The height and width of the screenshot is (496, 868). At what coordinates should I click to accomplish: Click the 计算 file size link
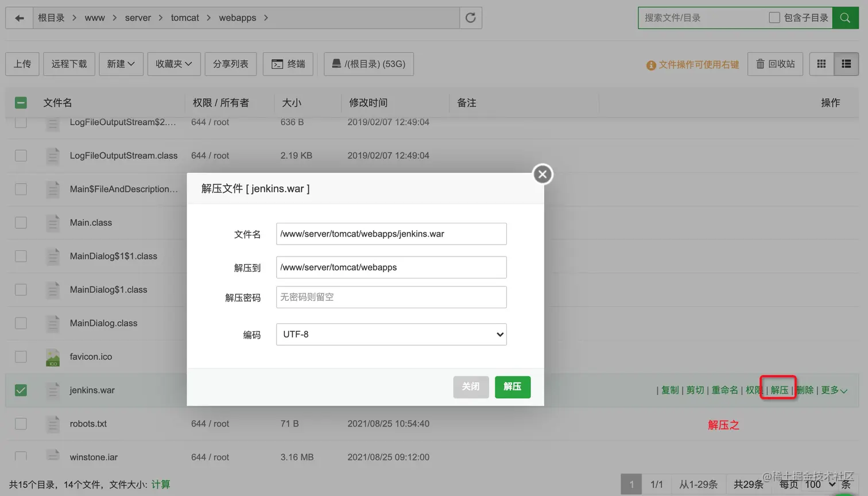[x=161, y=485]
